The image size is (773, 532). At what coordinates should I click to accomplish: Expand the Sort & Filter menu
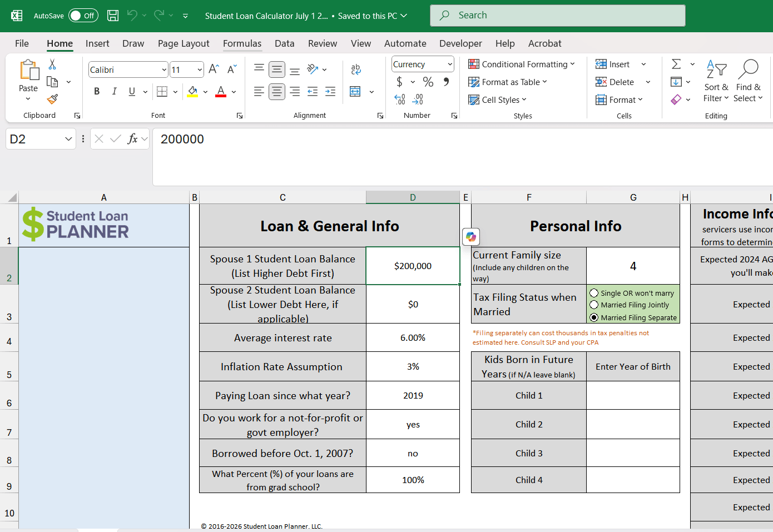[716, 81]
